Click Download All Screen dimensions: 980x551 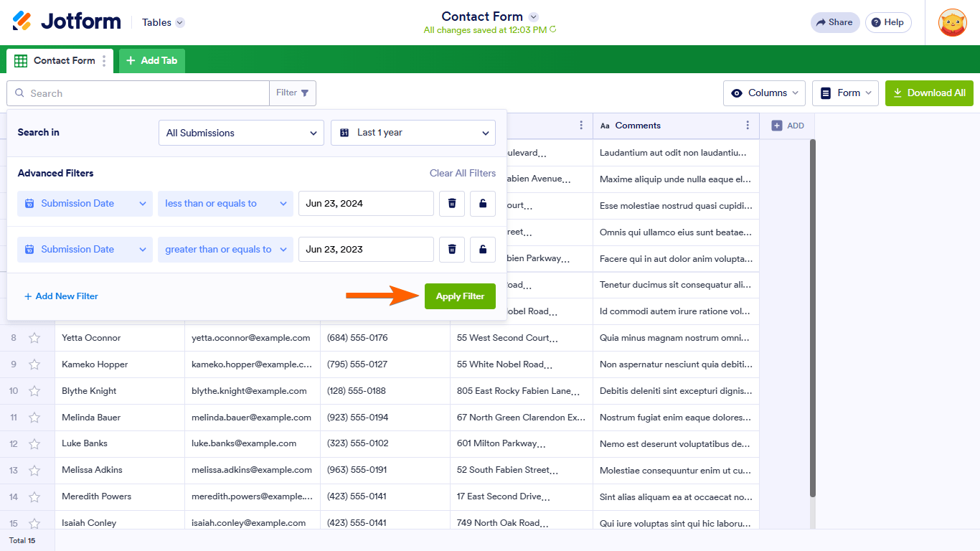[929, 93]
